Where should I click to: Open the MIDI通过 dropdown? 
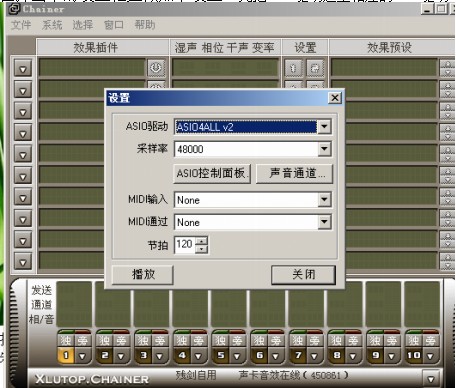324,222
